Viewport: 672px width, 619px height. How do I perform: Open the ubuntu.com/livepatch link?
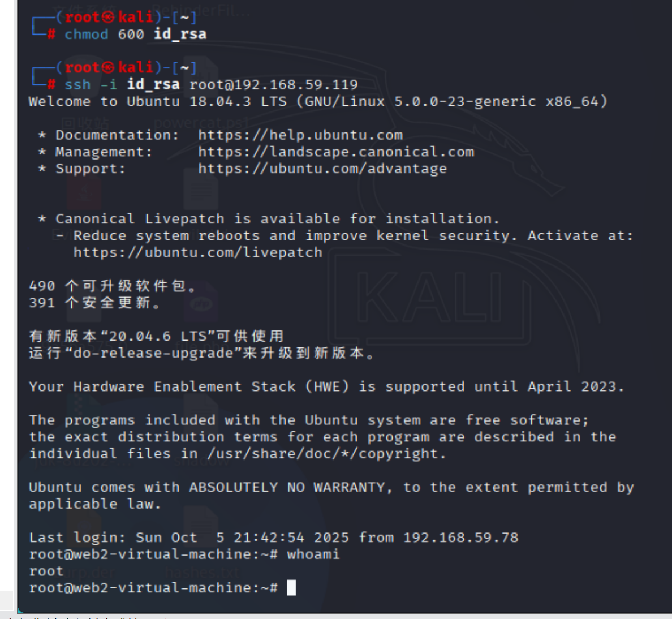tap(198, 252)
